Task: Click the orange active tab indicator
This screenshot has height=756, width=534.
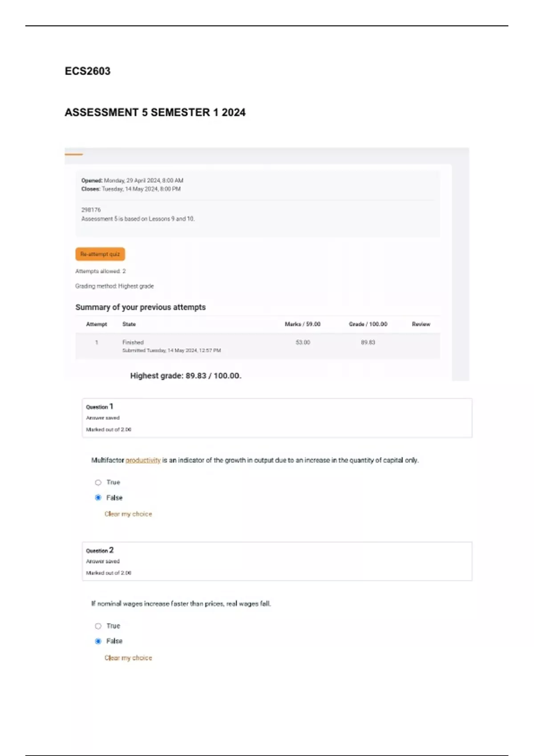Action: [74, 154]
